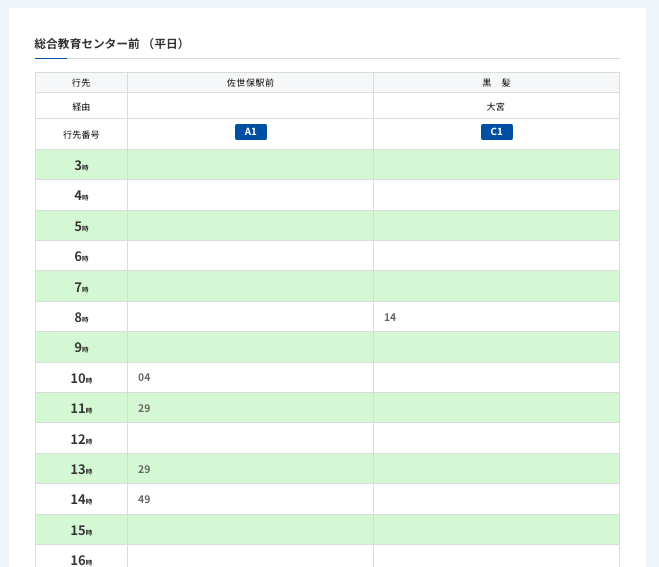Click the 経由 row header label
659x567 pixels.
tap(81, 107)
